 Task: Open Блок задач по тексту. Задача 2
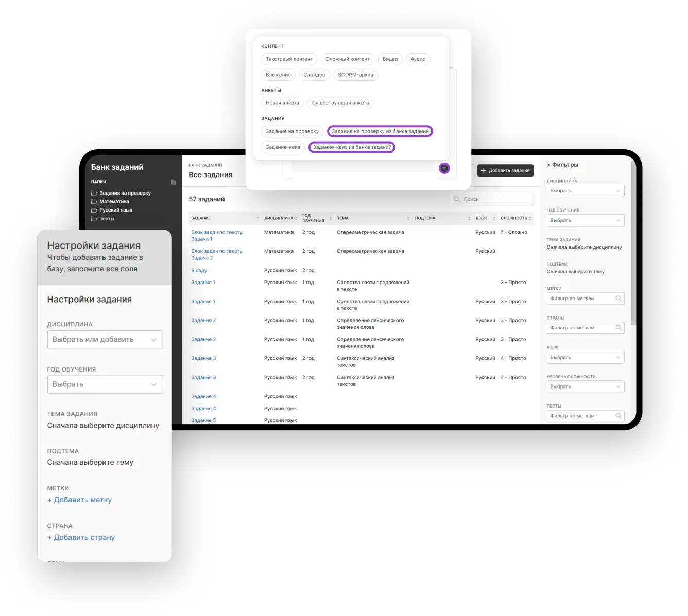point(217,255)
